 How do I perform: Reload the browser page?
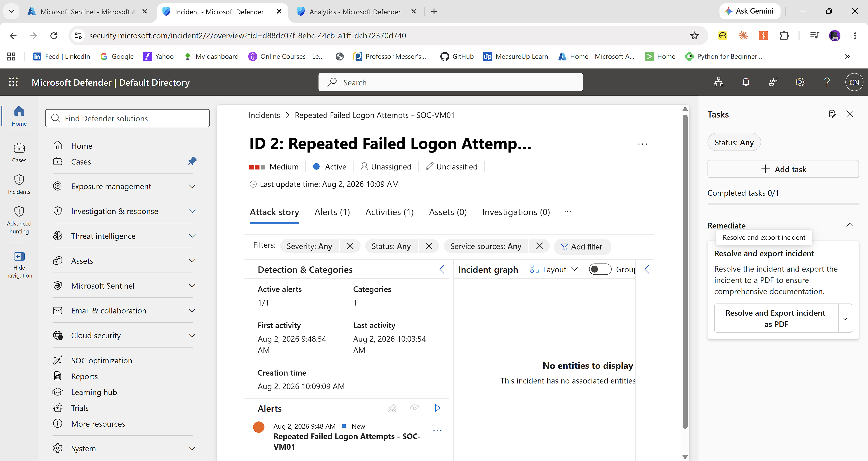(x=54, y=35)
